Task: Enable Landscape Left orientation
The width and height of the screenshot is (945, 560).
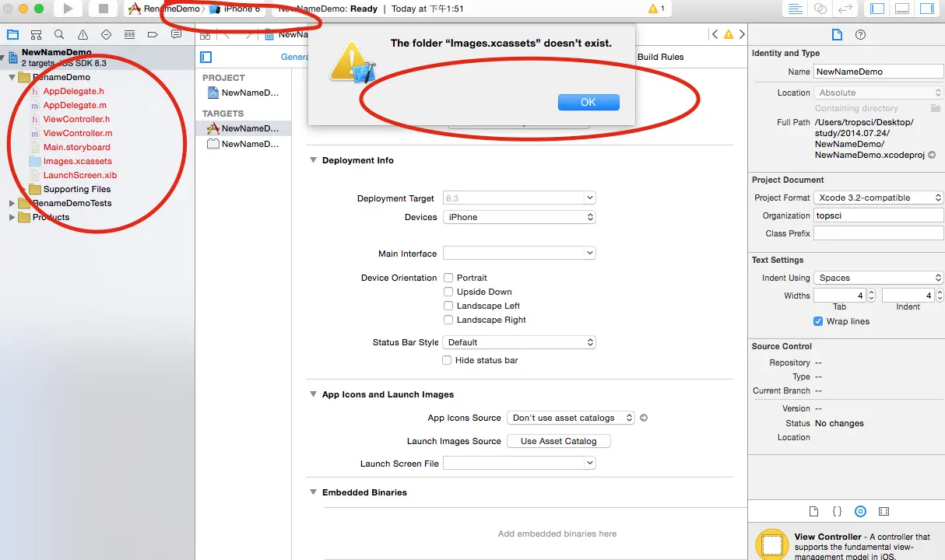Action: click(448, 306)
